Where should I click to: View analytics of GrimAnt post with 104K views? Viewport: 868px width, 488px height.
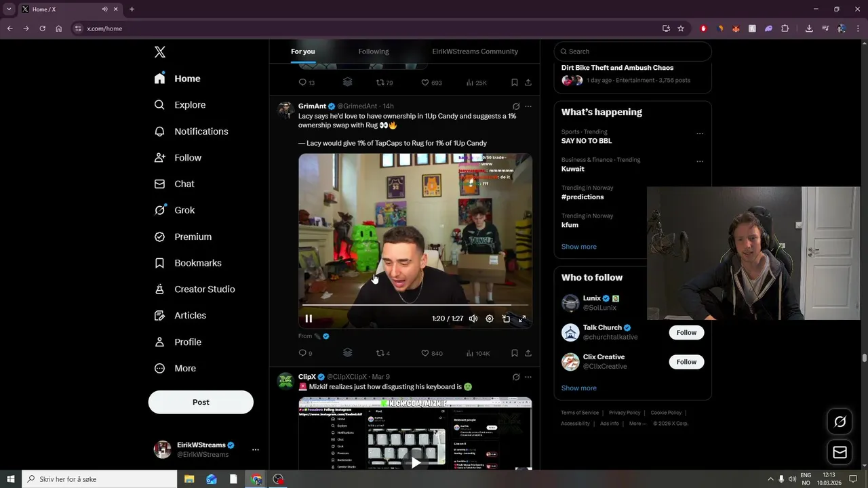click(477, 353)
